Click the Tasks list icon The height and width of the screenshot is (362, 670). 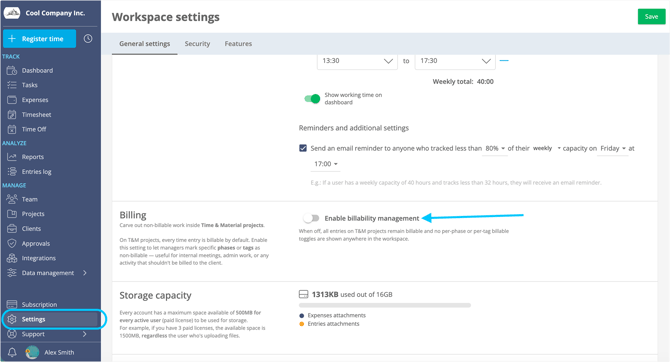12,85
